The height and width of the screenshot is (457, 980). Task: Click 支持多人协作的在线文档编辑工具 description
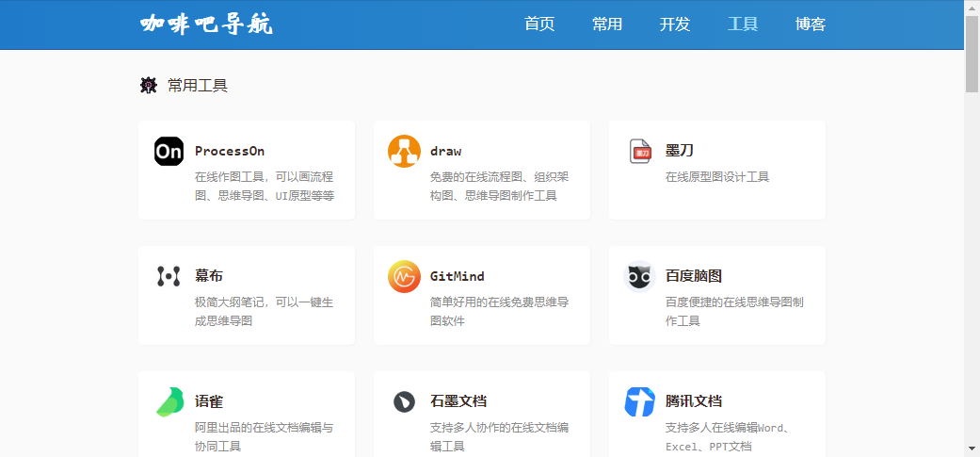[x=499, y=437]
